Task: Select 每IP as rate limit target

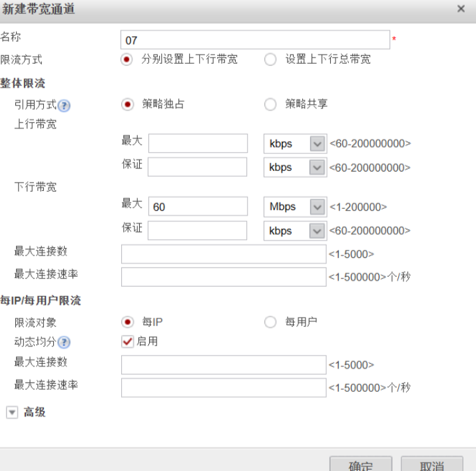Action: pyautogui.click(x=127, y=322)
